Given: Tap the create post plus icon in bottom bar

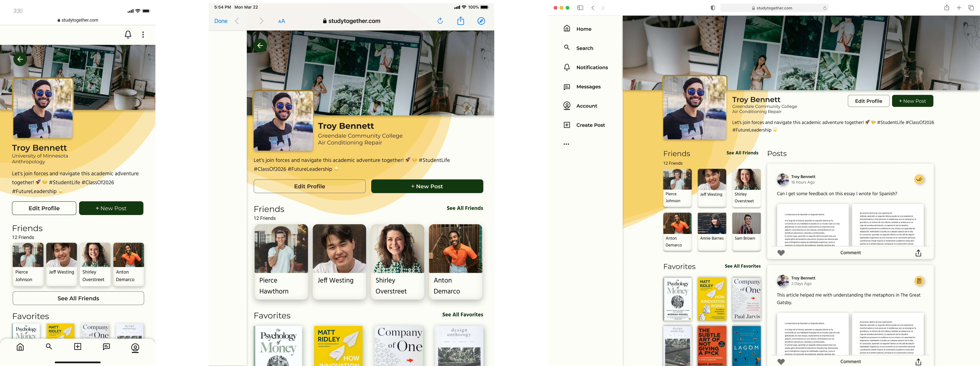Looking at the screenshot, I should pyautogui.click(x=78, y=347).
